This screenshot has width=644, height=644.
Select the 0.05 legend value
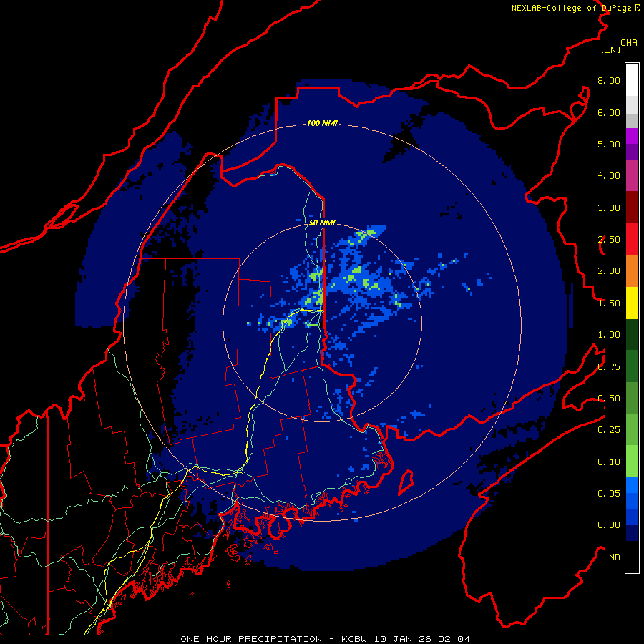[x=609, y=494]
